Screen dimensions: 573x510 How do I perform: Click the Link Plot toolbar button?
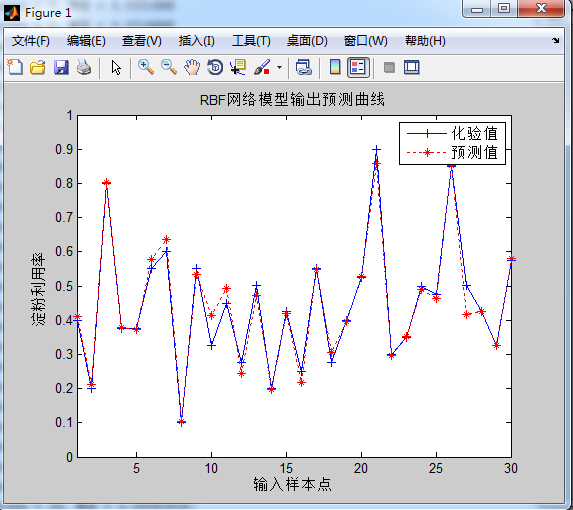(303, 67)
